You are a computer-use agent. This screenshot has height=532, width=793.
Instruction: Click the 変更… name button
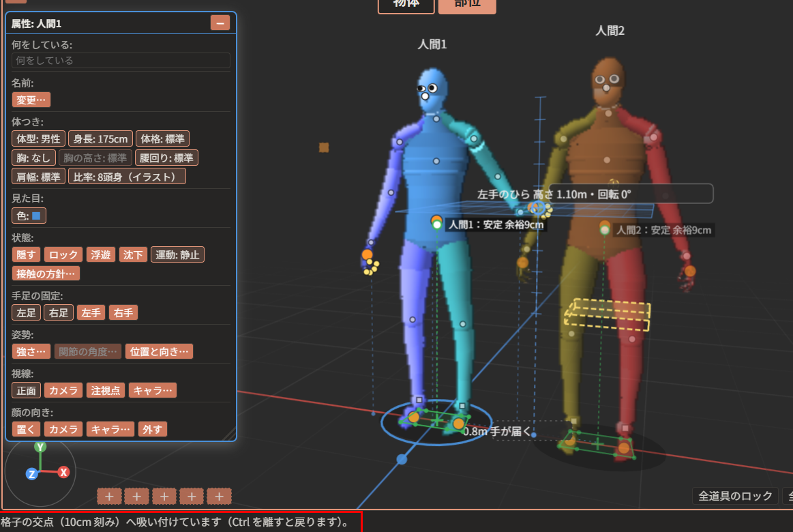[31, 100]
